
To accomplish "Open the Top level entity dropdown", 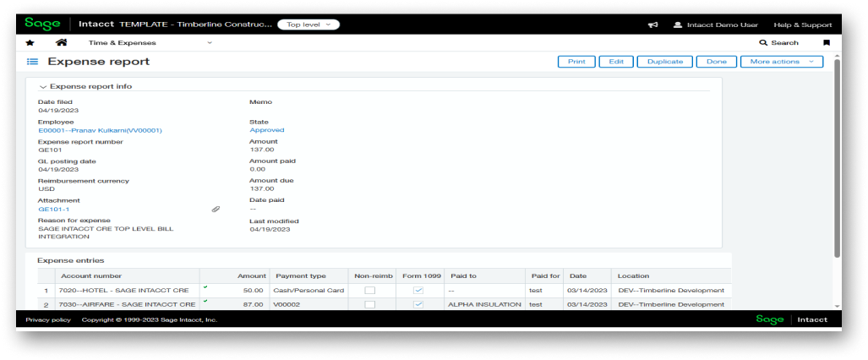I will pyautogui.click(x=308, y=25).
